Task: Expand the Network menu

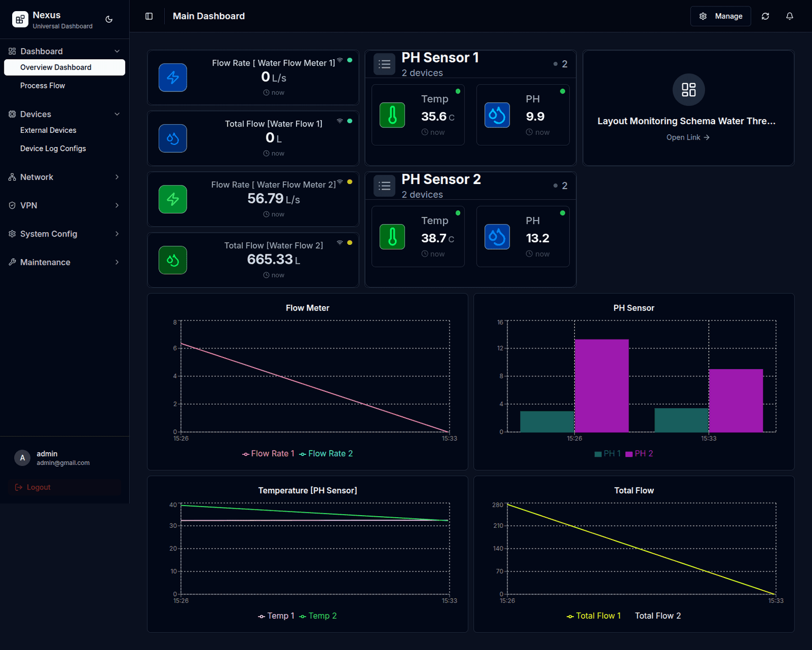Action: point(64,177)
